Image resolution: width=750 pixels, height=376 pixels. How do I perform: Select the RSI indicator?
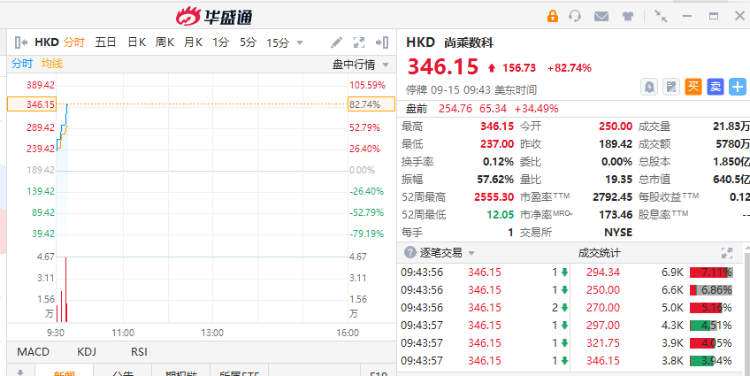[x=139, y=352]
